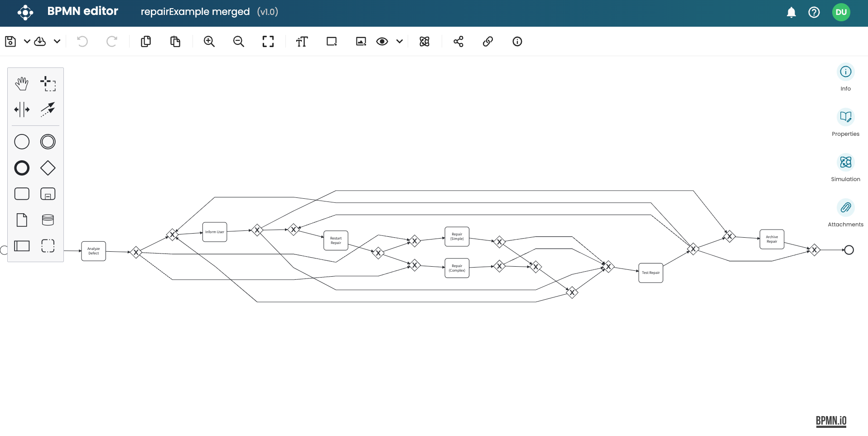Image resolution: width=868 pixels, height=436 pixels.
Task: Open the Properties side panel
Action: coord(845,117)
